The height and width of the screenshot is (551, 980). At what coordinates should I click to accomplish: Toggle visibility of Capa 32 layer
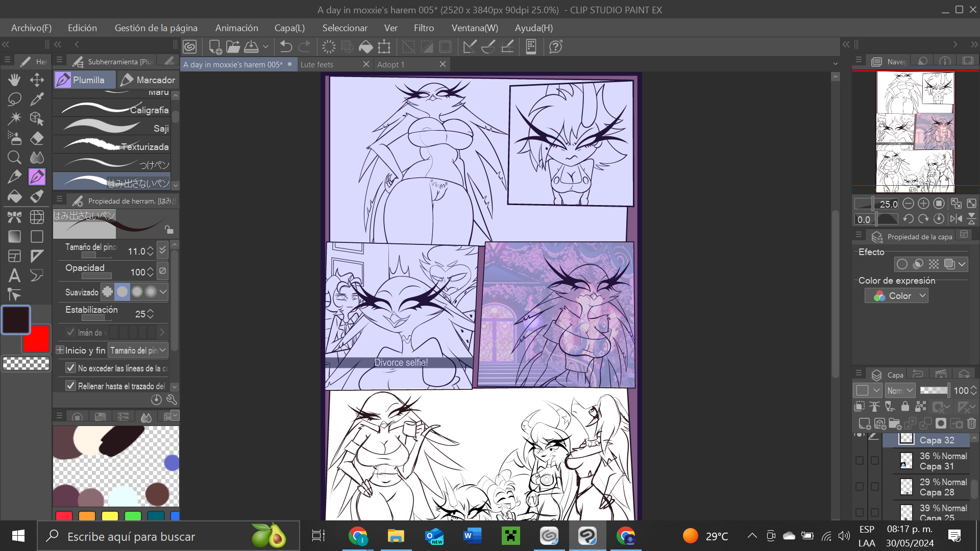860,436
